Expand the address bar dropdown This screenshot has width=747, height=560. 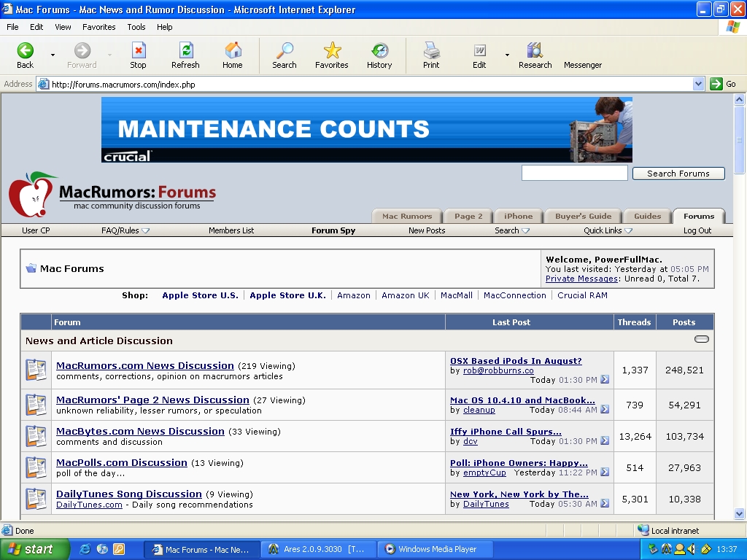click(x=698, y=84)
